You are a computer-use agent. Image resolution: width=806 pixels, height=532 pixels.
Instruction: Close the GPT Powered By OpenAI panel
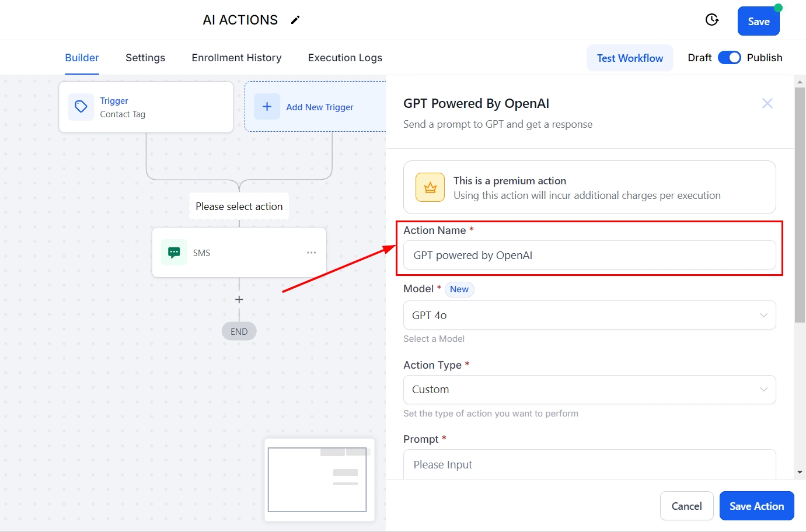tap(767, 103)
